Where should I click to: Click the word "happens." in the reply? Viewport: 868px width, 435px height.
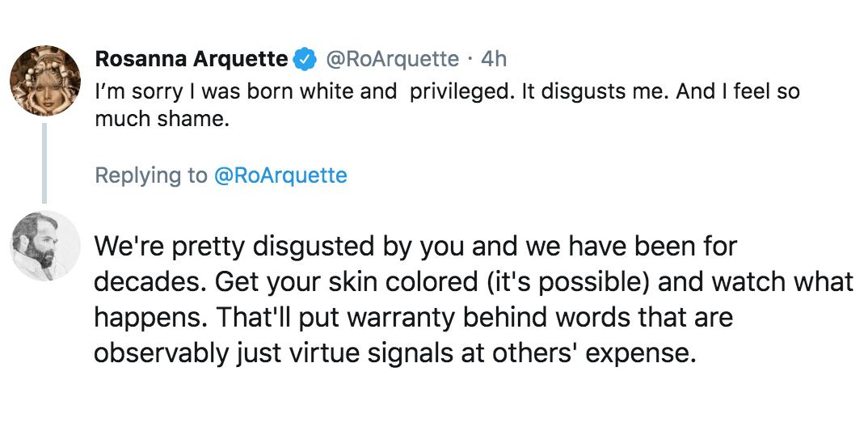150,318
